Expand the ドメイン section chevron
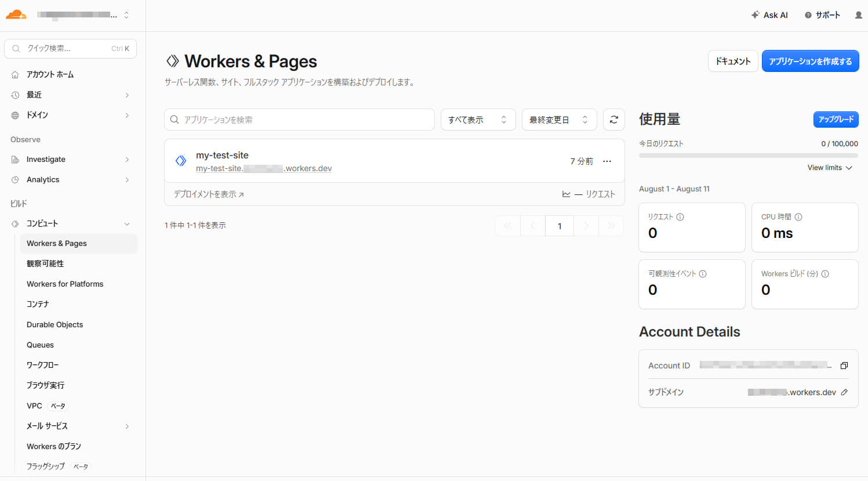The image size is (868, 481). pos(127,115)
